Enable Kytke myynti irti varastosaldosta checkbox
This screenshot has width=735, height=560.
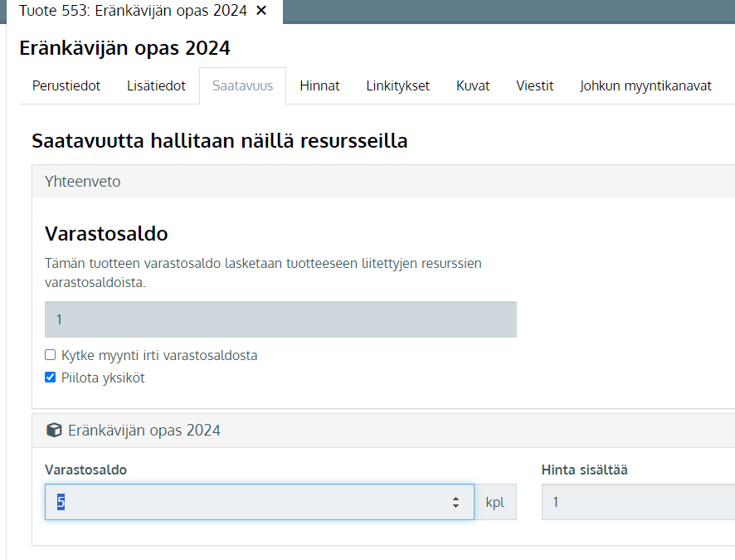click(x=50, y=355)
